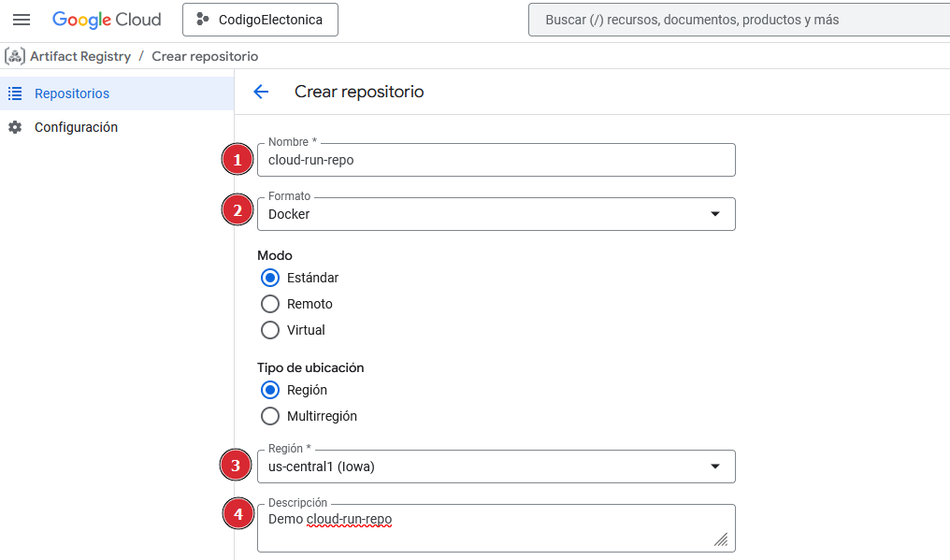This screenshot has height=560, width=950.
Task: Select the Virtual mode option
Action: (x=270, y=329)
